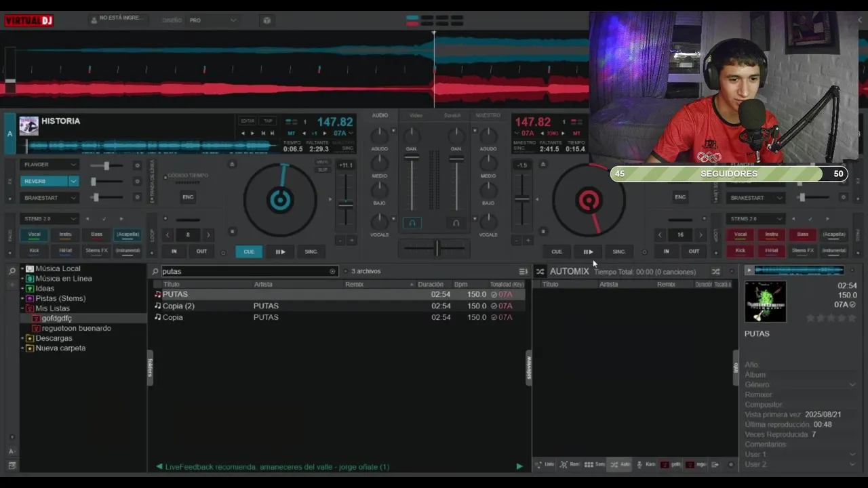Click the deck A pitch slider handle
Viewport: 868px width, 488px height.
point(346,204)
